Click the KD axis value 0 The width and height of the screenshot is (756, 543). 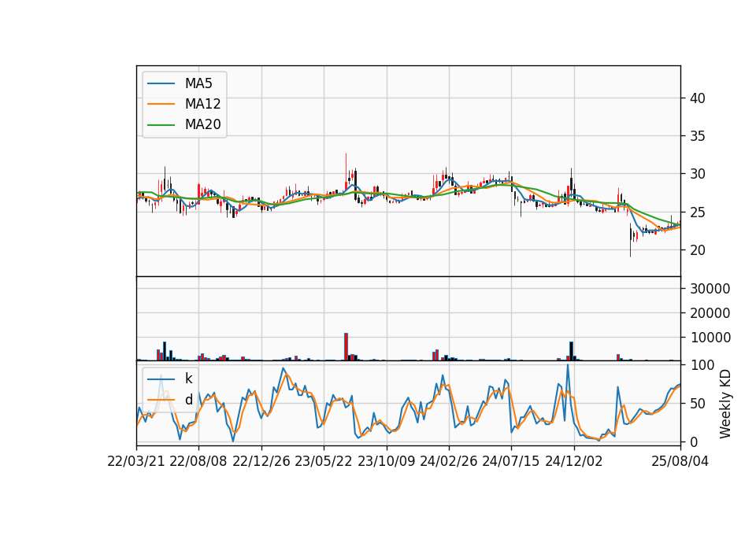[x=693, y=441]
